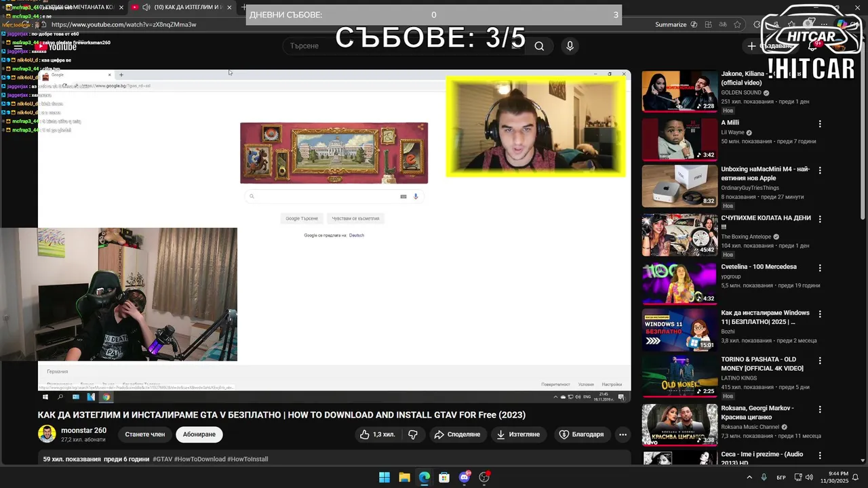Open A Milli Lil Wayne thumbnail

679,140
